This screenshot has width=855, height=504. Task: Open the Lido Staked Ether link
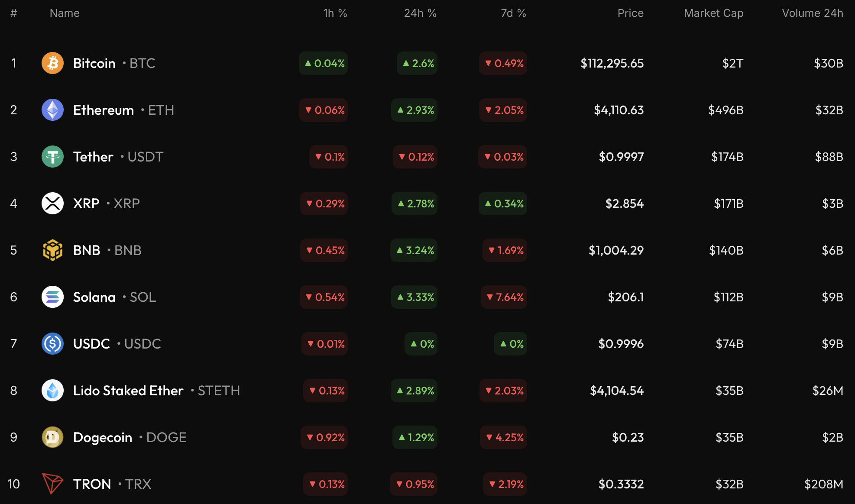click(x=128, y=391)
